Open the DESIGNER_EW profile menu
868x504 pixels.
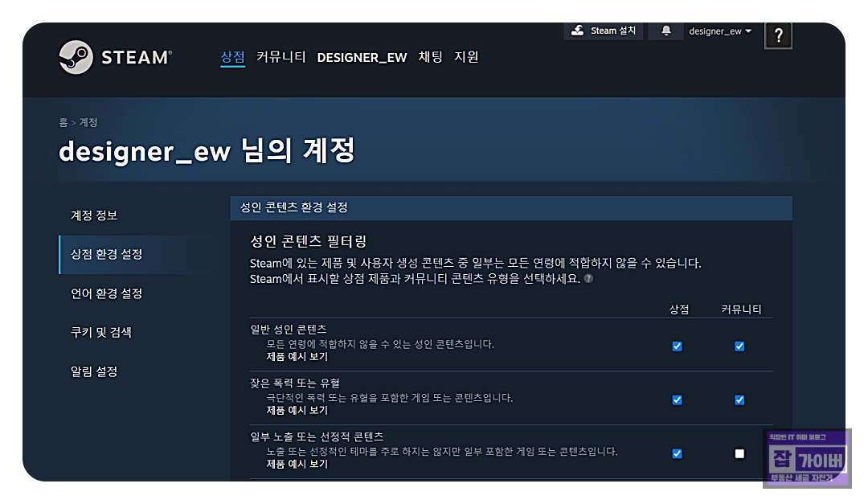(x=362, y=58)
